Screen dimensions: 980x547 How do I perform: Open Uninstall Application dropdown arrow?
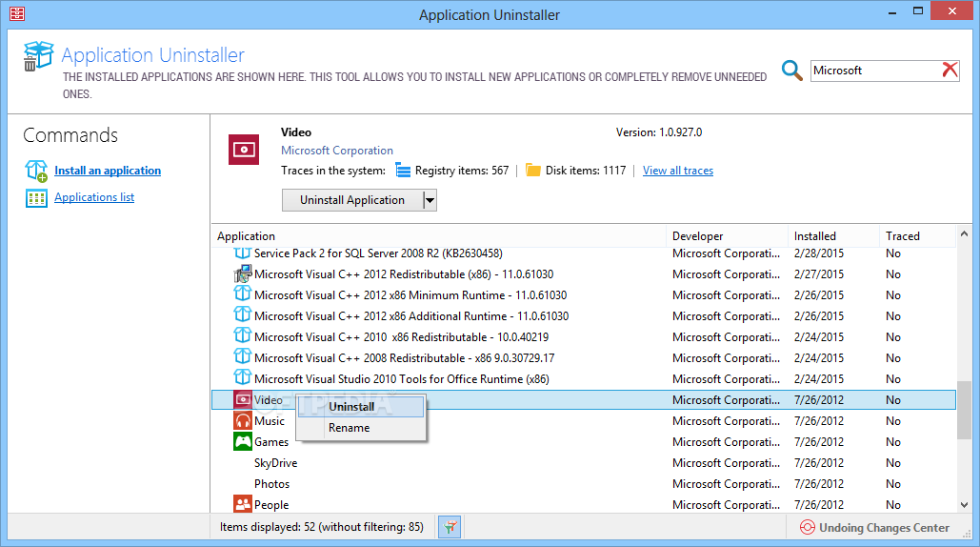coord(430,200)
